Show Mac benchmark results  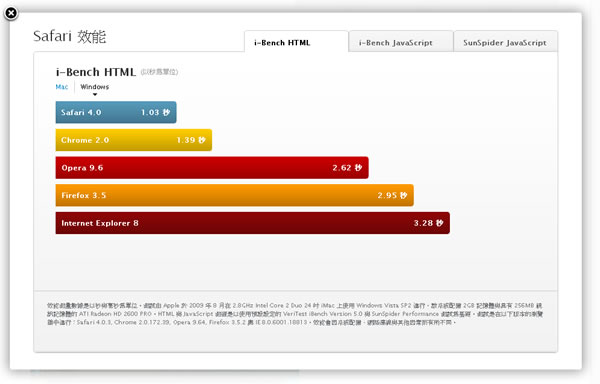pyautogui.click(x=62, y=87)
